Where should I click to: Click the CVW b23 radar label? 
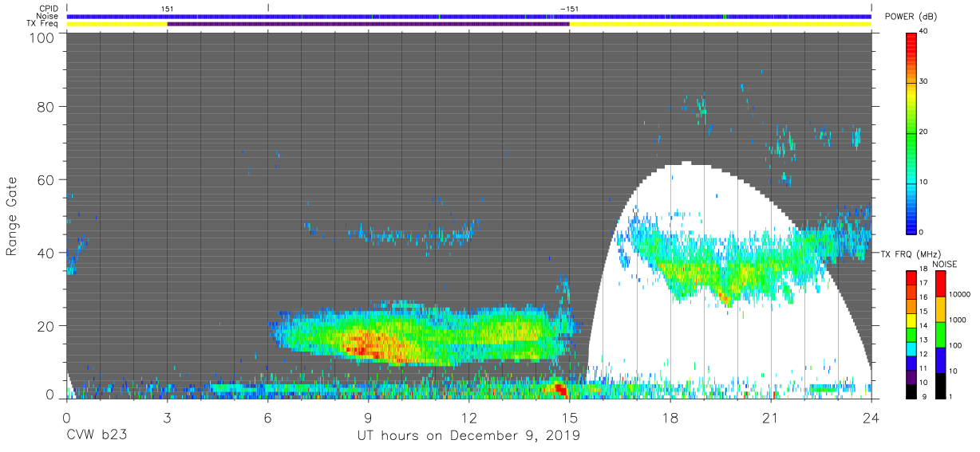click(x=96, y=436)
